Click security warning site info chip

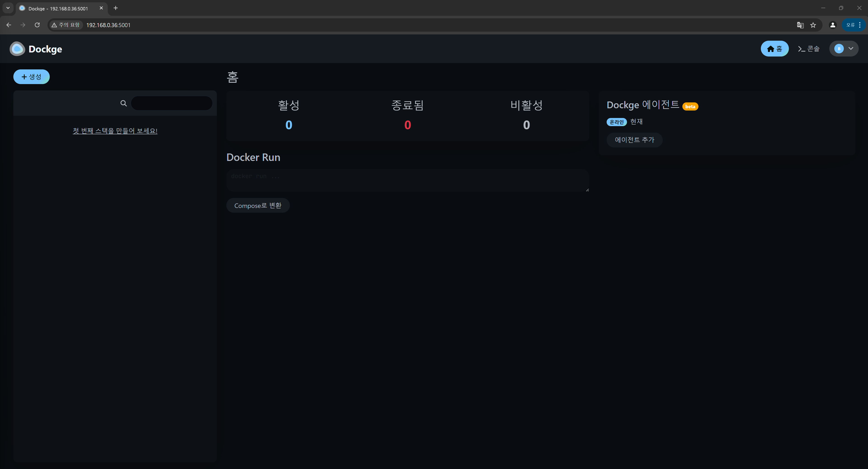click(x=66, y=25)
